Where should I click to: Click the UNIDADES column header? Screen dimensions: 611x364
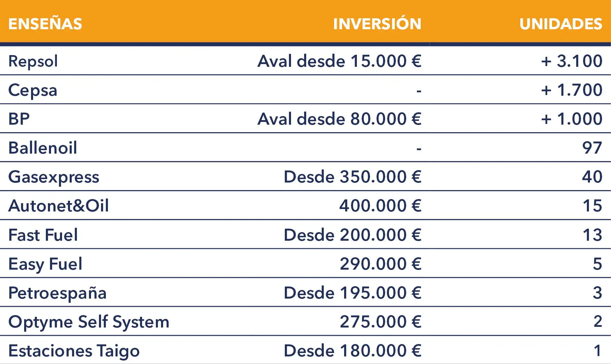pyautogui.click(x=561, y=24)
